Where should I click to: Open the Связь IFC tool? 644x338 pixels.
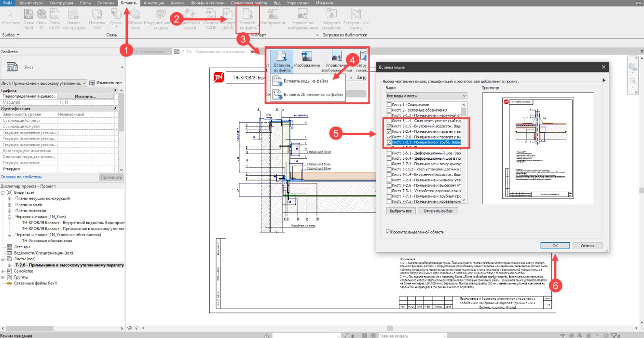click(x=41, y=20)
